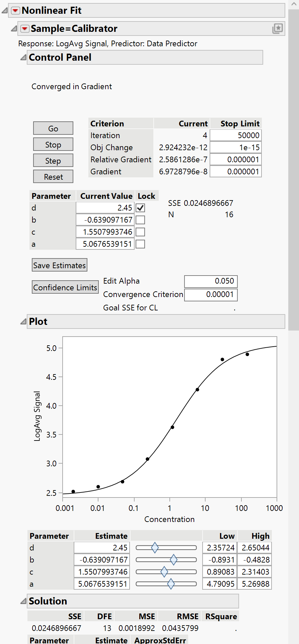Viewport: 299px width, 644px height.
Task: Request Confidence Limits
Action: [x=65, y=287]
